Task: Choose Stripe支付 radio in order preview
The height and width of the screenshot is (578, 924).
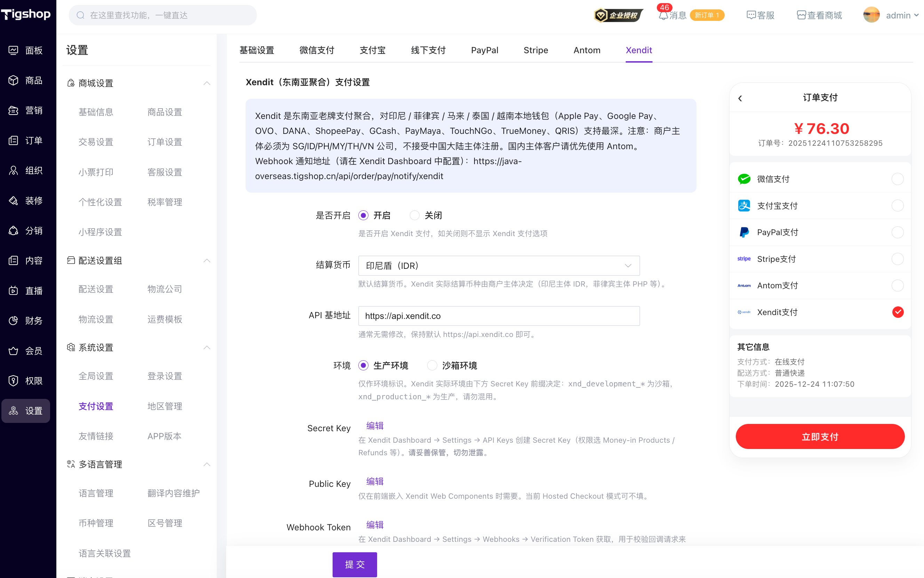Action: coord(898,259)
